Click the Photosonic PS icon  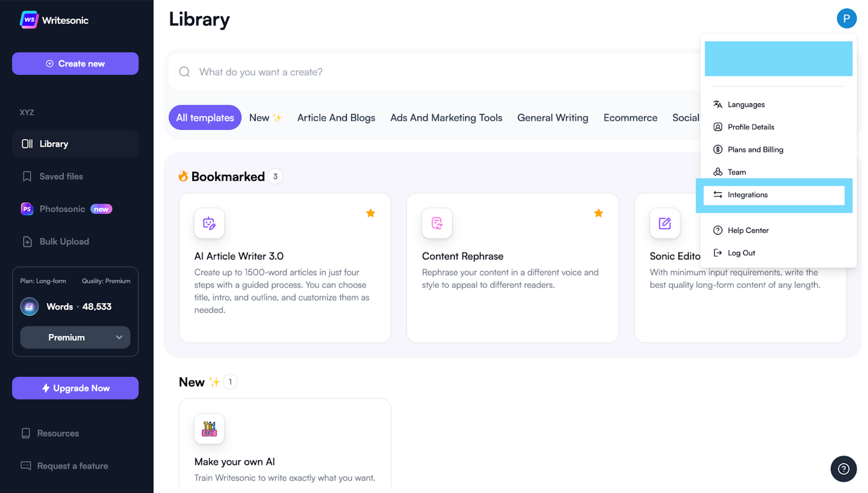coord(27,209)
